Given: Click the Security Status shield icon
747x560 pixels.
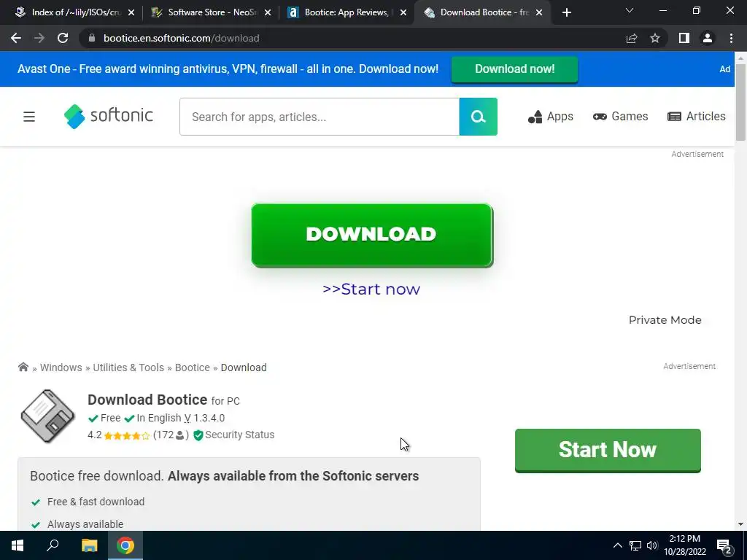Looking at the screenshot, I should (198, 435).
